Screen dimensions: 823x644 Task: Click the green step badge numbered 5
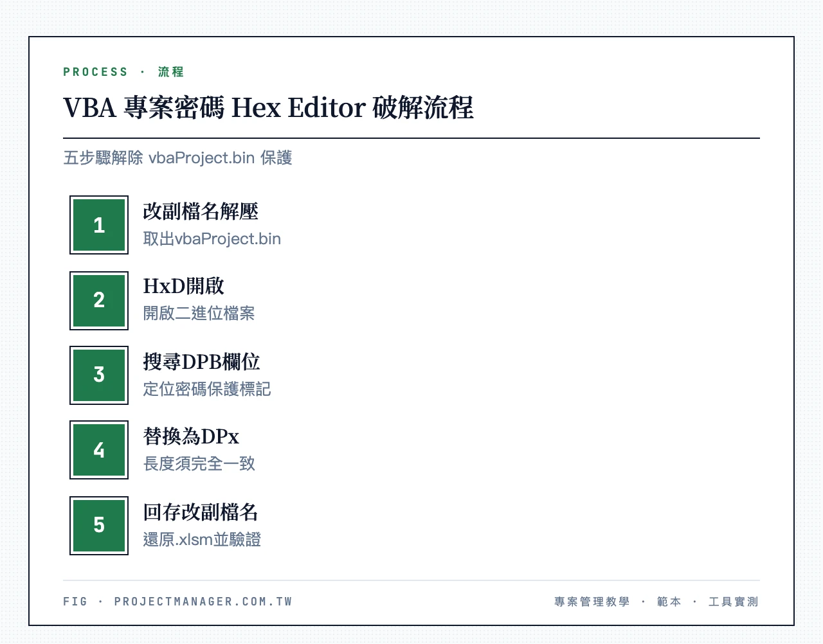[x=99, y=525]
